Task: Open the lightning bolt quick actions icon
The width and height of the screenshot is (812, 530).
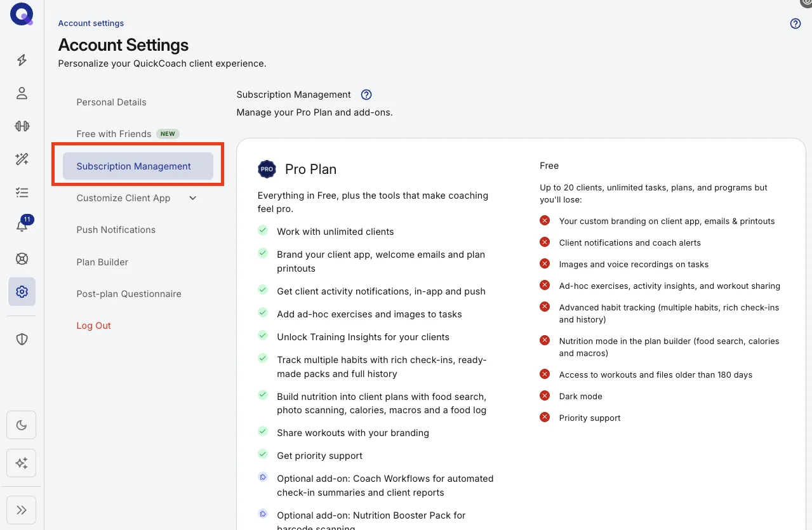Action: 22,60
